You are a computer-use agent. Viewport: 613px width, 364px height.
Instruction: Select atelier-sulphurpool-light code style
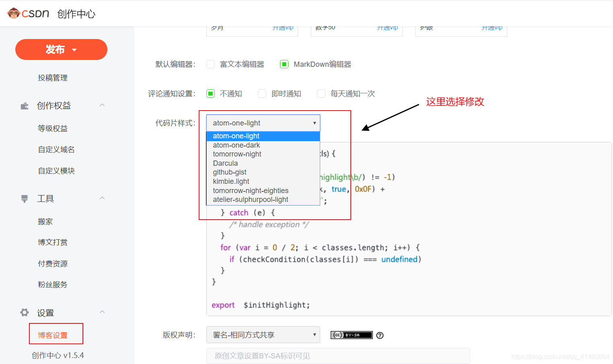point(263,199)
